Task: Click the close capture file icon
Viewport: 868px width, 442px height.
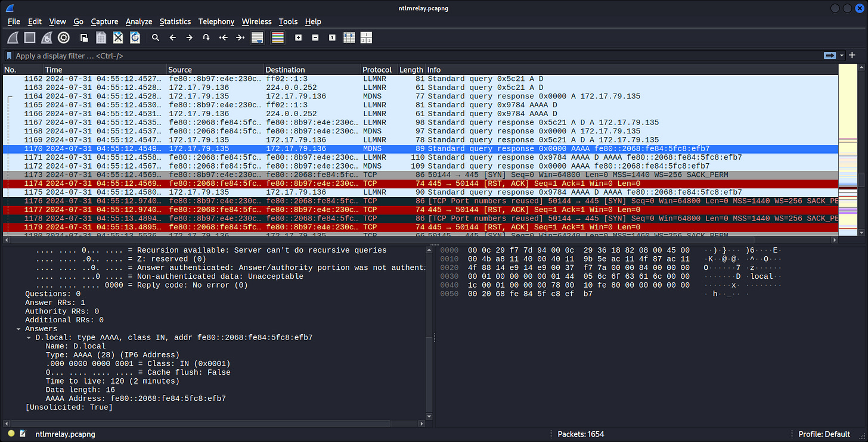Action: tap(118, 38)
